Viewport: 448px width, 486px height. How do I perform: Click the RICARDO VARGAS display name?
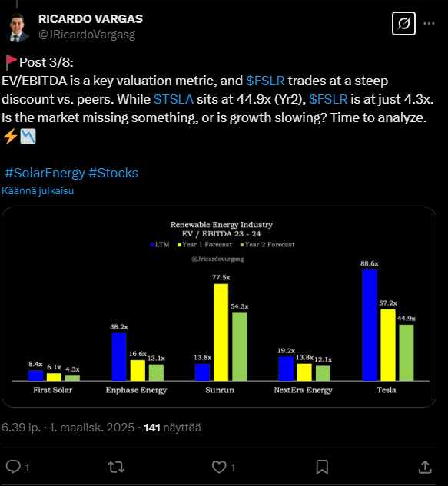[91, 19]
